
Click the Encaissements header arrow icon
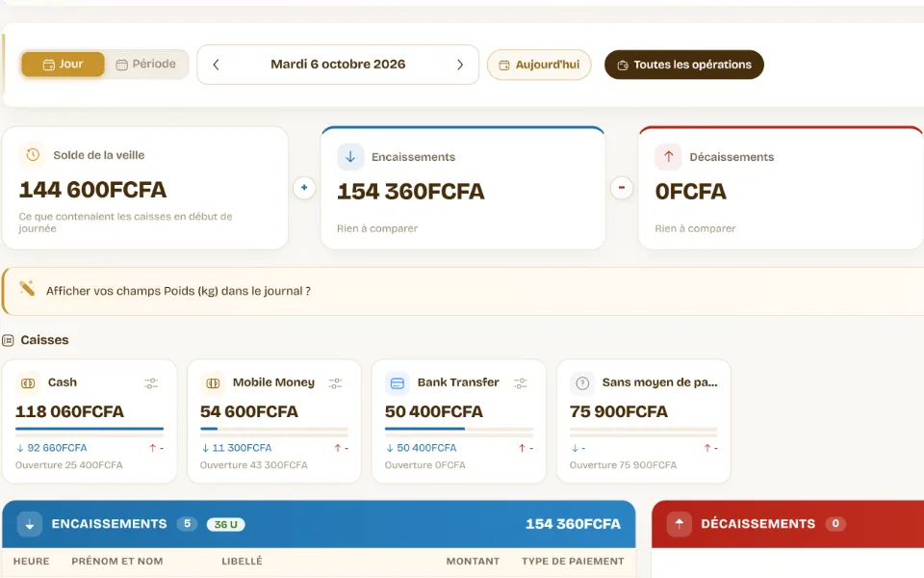[30, 524]
